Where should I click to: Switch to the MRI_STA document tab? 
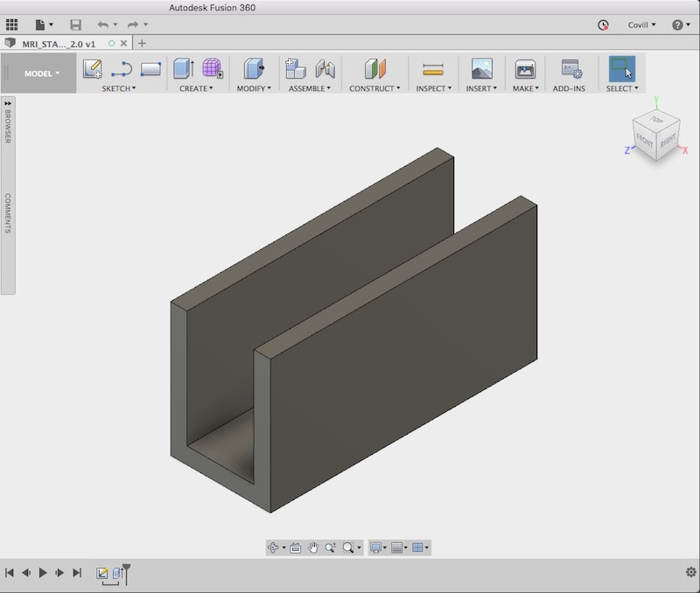[58, 43]
